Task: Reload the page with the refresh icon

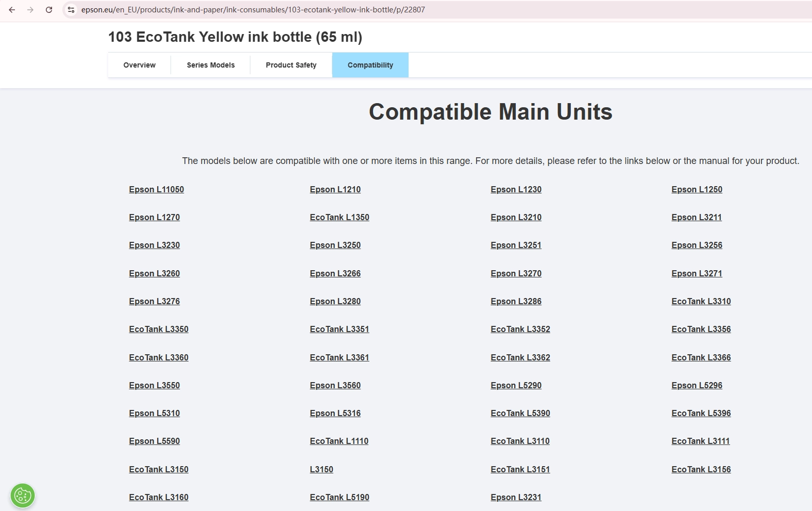Action: tap(49, 10)
